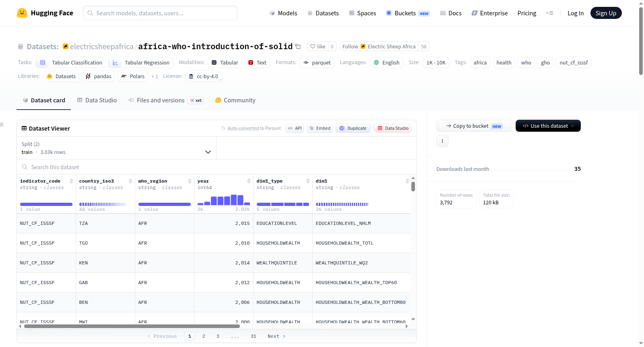Screen dimensions: 644x347
Task: Click the horizontal scrollbar of the table
Action: coord(132,326)
